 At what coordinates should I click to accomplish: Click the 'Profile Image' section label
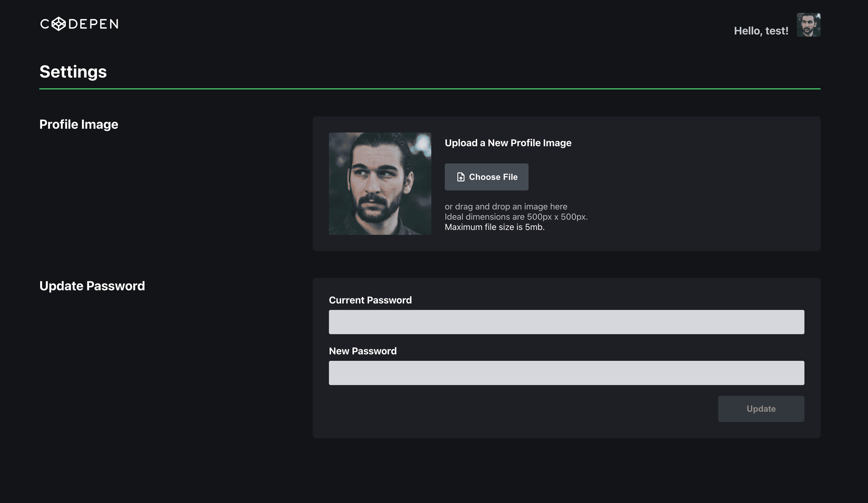(x=79, y=124)
